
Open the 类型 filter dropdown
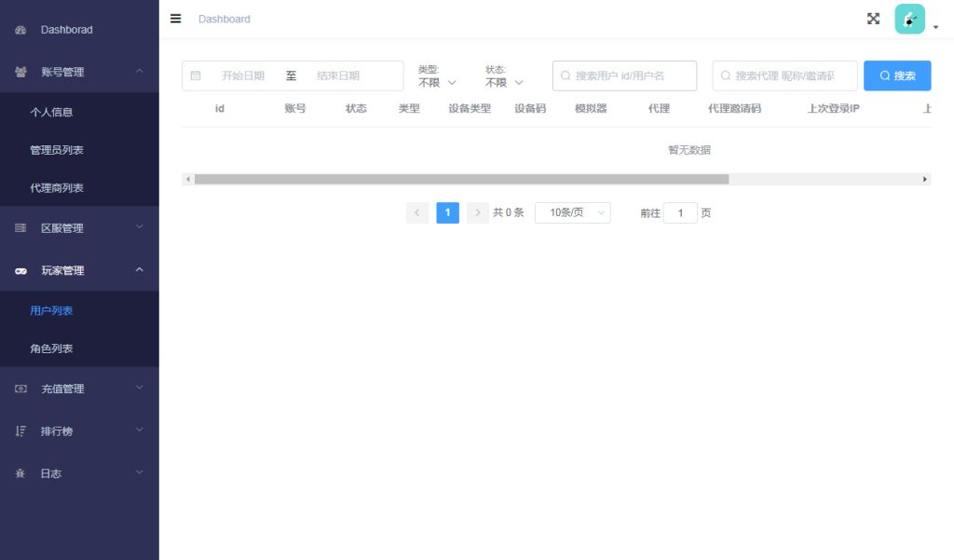pyautogui.click(x=437, y=82)
